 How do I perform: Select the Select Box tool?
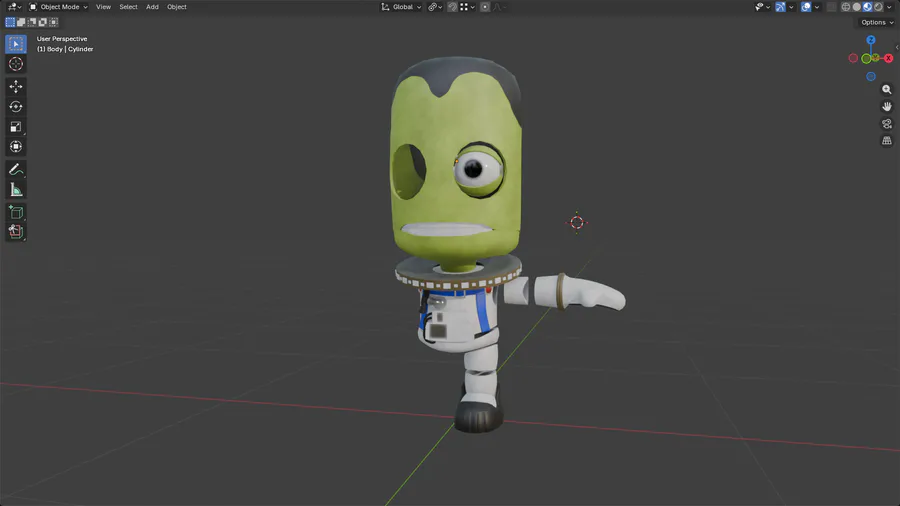(x=15, y=44)
